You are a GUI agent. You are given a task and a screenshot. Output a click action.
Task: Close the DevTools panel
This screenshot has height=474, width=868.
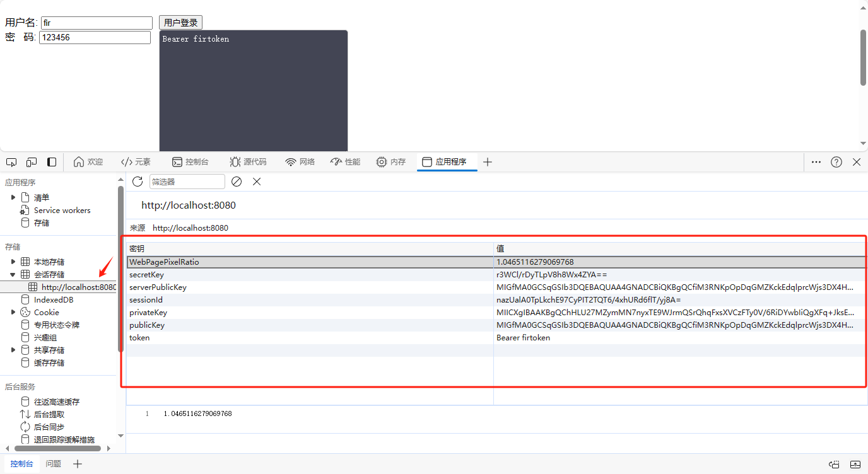click(x=857, y=162)
